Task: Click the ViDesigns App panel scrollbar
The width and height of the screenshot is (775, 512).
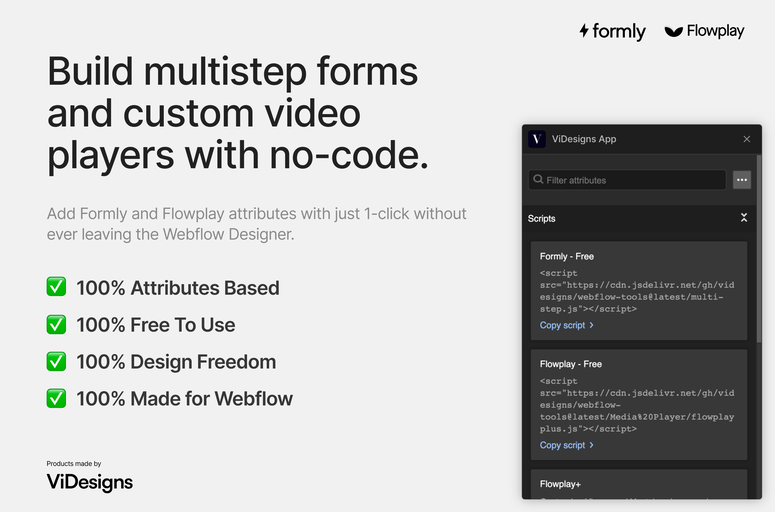Action: click(759, 249)
